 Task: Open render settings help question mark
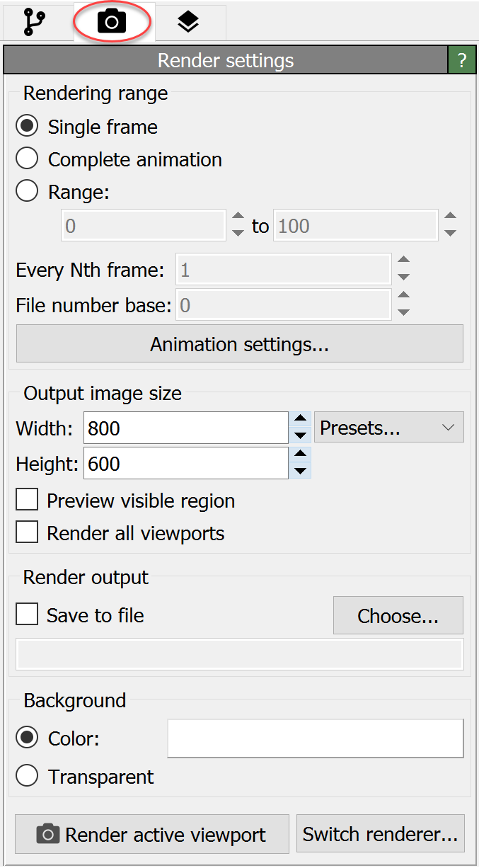coord(462,61)
